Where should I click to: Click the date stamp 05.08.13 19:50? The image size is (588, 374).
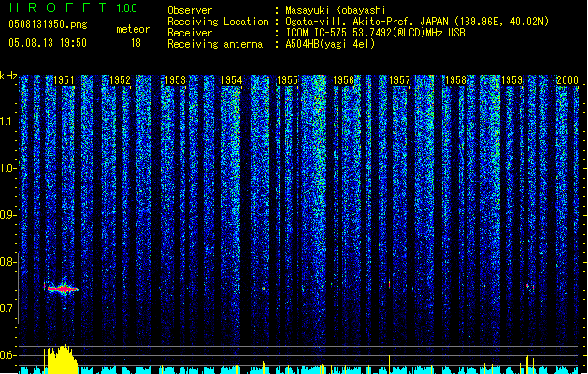[48, 43]
